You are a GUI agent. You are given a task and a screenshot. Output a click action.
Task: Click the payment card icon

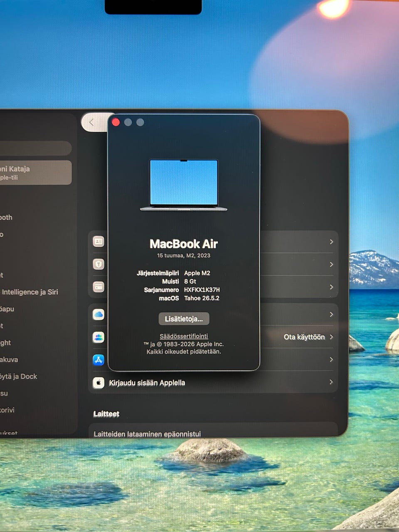coord(99,287)
